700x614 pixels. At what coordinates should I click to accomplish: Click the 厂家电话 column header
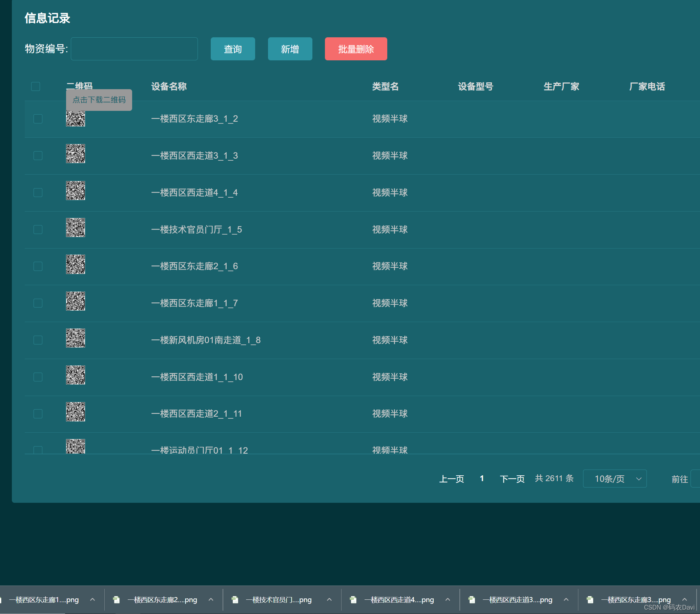click(x=647, y=86)
